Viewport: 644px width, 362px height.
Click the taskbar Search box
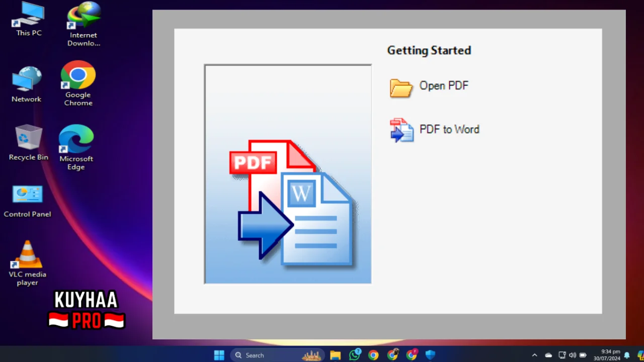[x=278, y=355]
